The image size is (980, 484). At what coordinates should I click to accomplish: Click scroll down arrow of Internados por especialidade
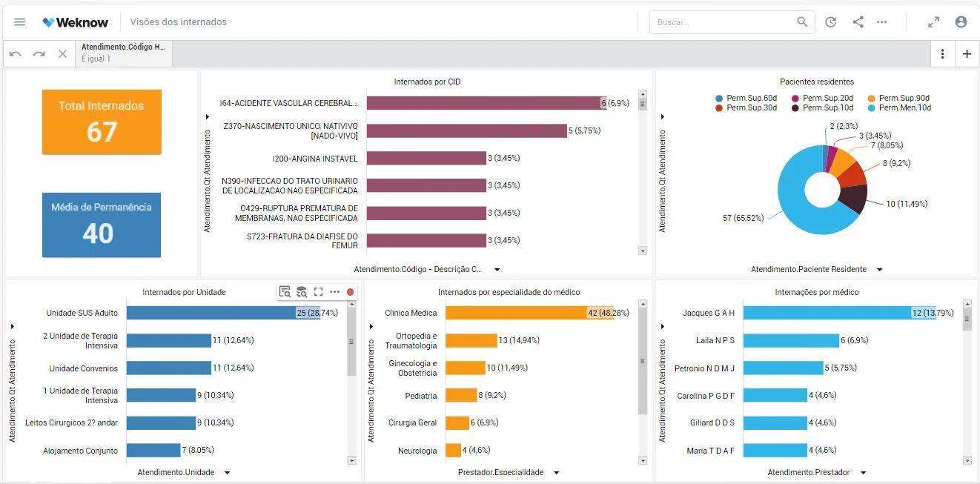[x=642, y=460]
